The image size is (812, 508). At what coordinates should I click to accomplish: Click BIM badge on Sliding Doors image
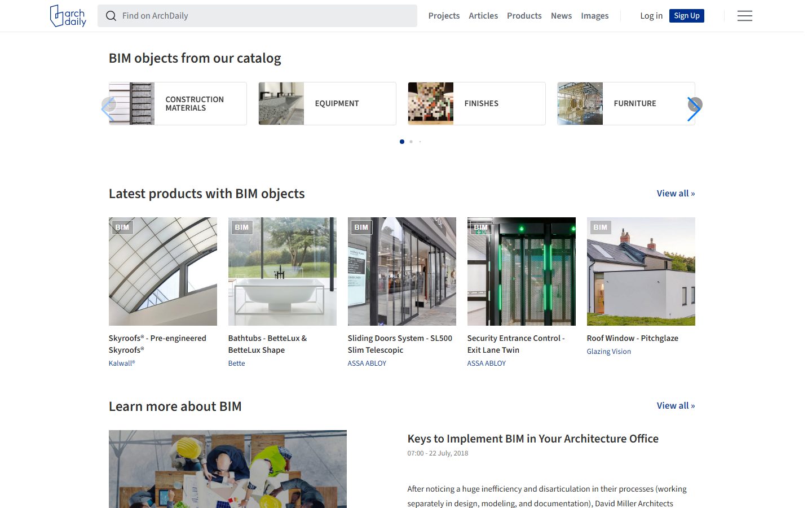(x=361, y=227)
